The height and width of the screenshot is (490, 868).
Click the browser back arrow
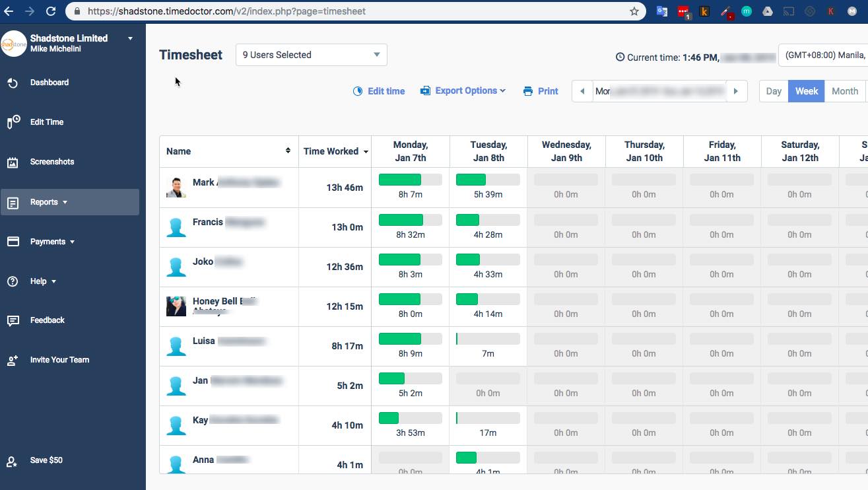pyautogui.click(x=9, y=11)
